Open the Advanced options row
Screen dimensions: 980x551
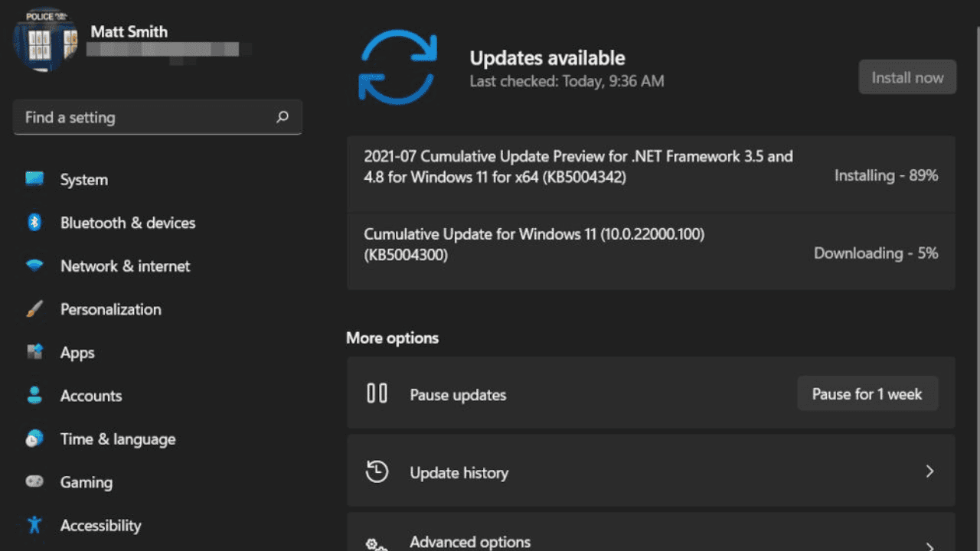[651, 532]
